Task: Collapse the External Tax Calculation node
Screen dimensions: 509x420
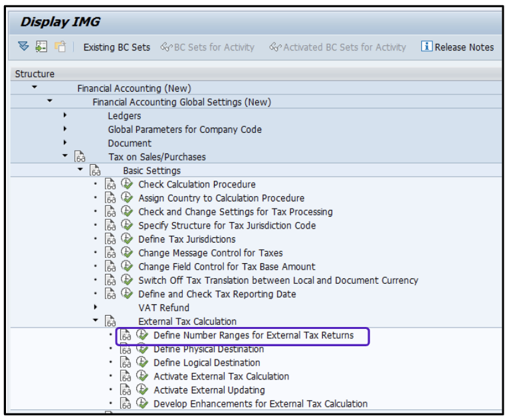Action: point(96,321)
